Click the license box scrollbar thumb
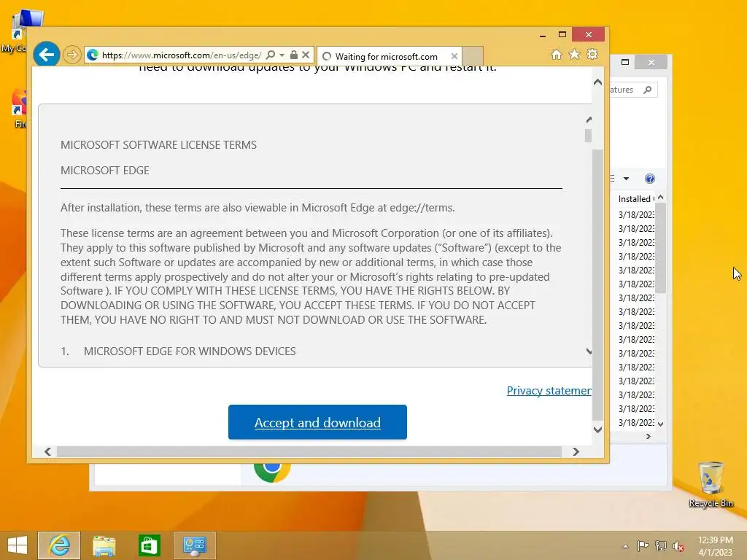 click(x=589, y=136)
